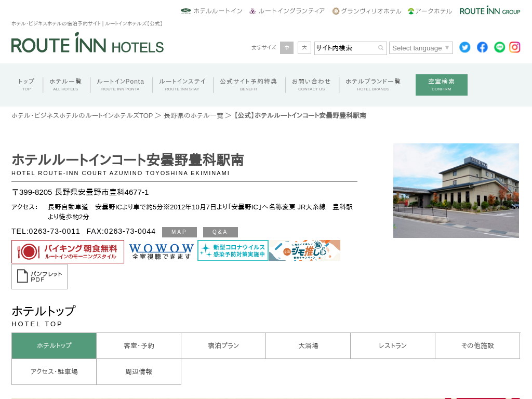Open the ホテルルートイン brand link
This screenshot has width=532, height=399.
point(212,11)
